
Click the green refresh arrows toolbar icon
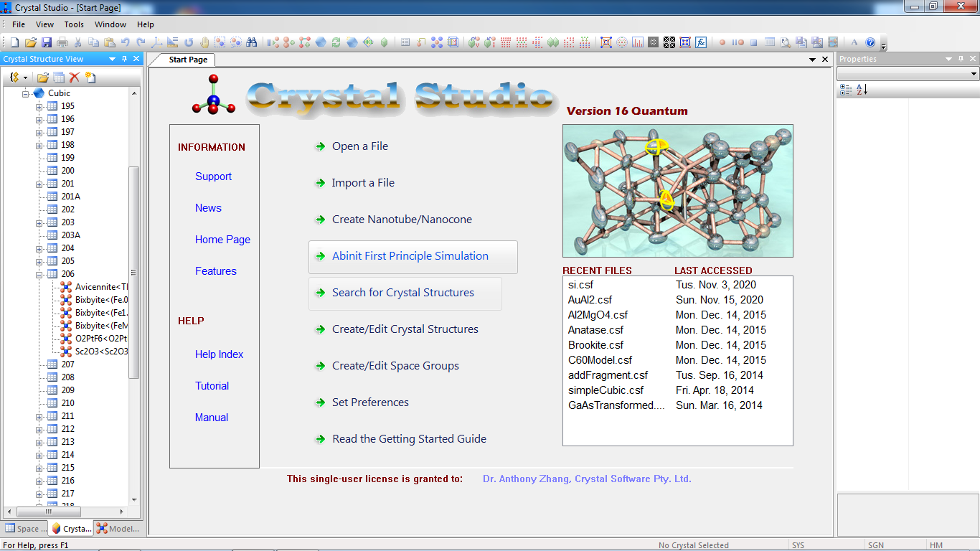click(336, 42)
